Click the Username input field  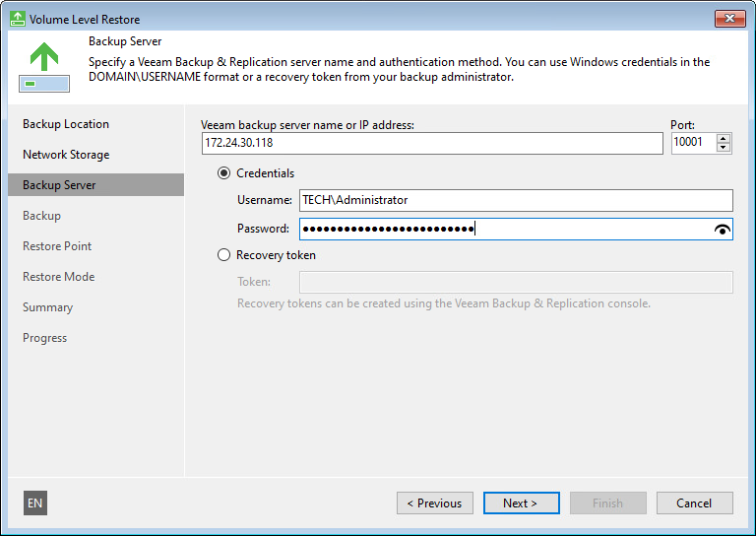[516, 200]
